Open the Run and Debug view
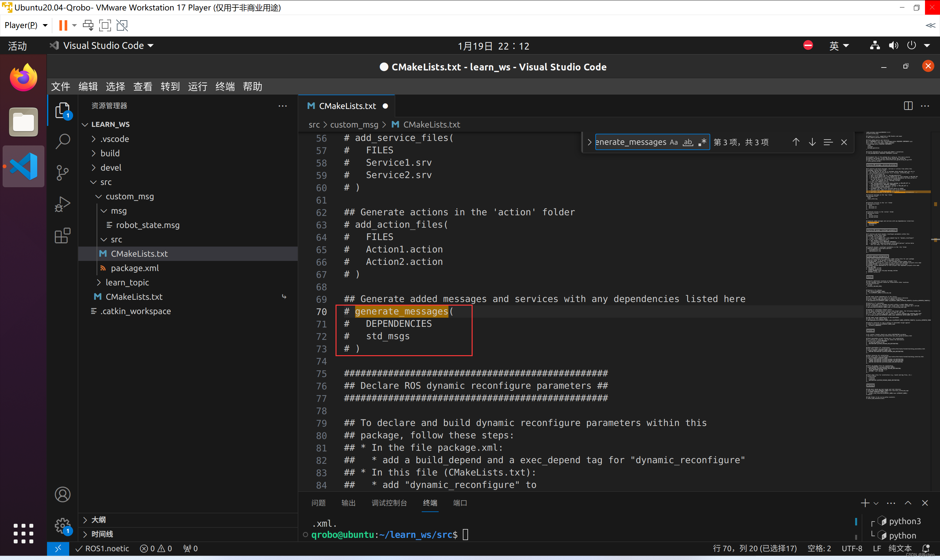 (x=63, y=204)
